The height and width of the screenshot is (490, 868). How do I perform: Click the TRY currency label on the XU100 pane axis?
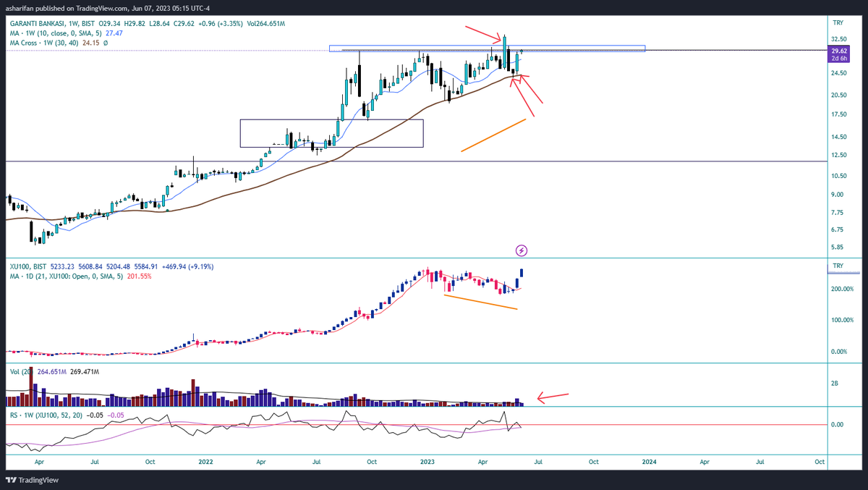pyautogui.click(x=838, y=266)
